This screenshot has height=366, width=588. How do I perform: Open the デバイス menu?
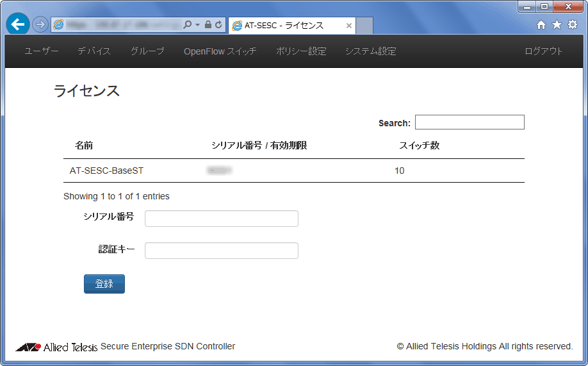coord(94,51)
